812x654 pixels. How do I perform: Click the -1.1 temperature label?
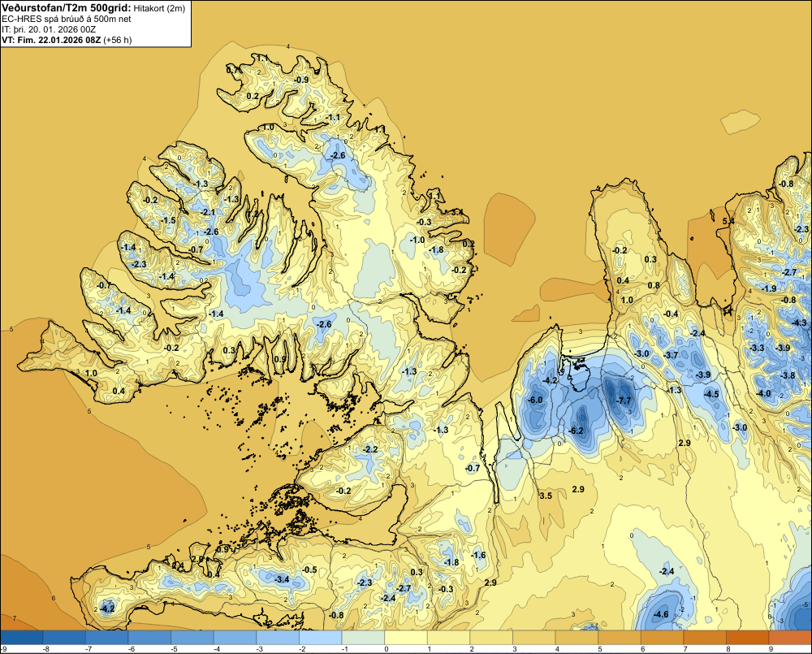click(x=333, y=118)
